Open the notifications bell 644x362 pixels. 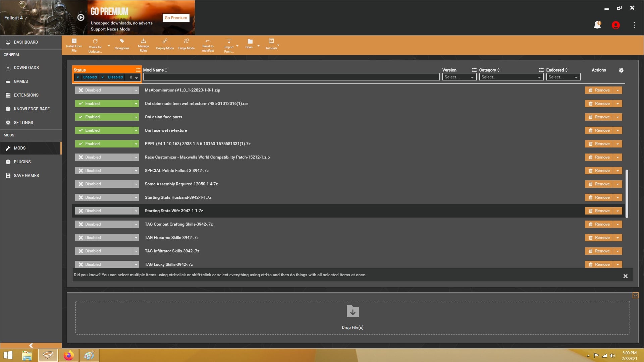597,25
